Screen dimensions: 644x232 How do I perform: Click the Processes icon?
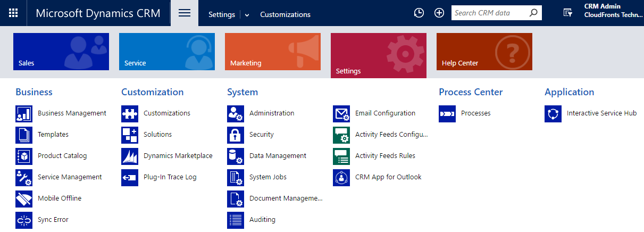447,114
